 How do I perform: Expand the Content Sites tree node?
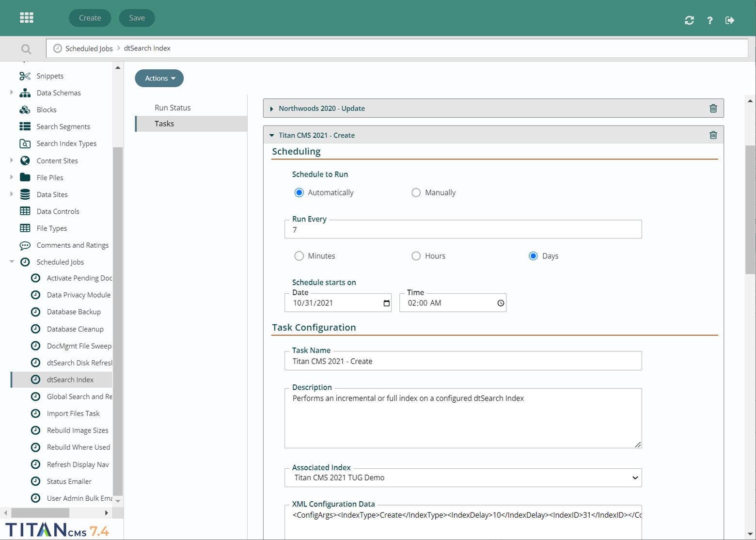click(x=12, y=160)
